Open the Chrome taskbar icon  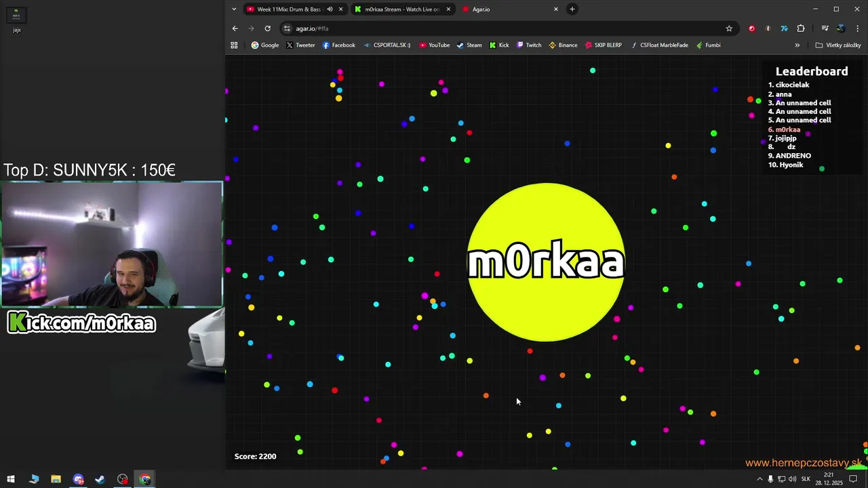(144, 479)
